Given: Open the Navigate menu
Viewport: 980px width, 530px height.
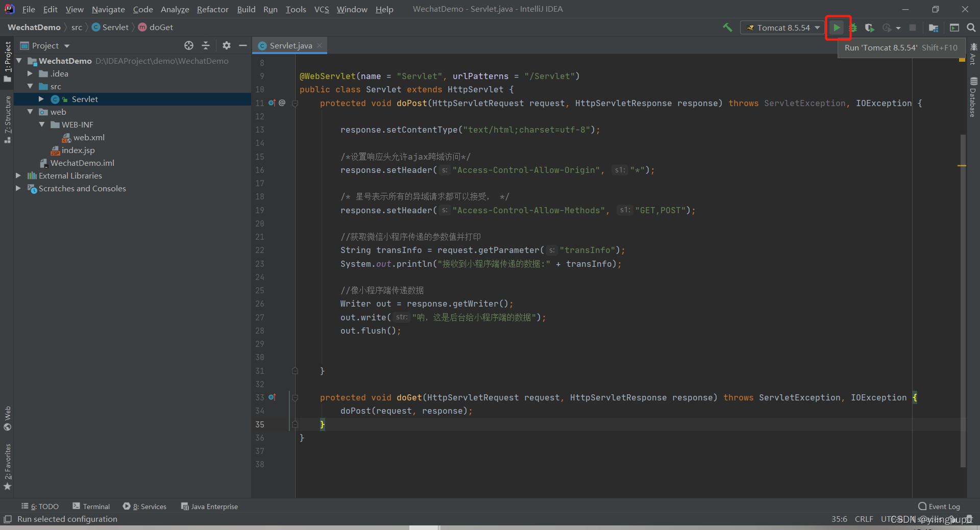Looking at the screenshot, I should tap(108, 9).
